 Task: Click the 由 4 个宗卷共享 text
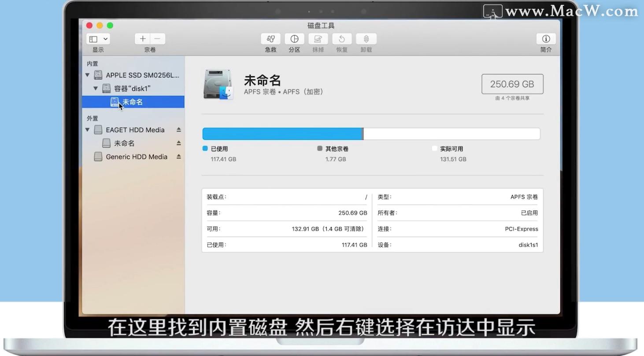click(512, 98)
